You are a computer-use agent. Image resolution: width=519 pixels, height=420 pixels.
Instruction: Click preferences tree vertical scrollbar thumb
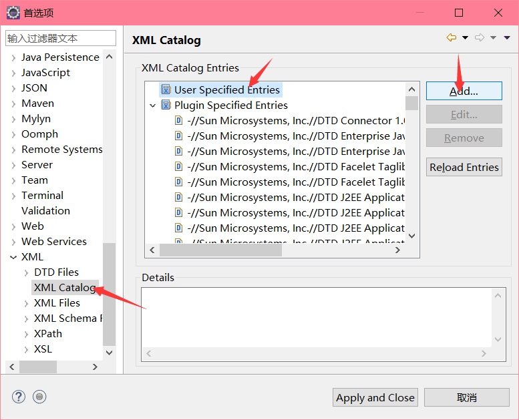(x=110, y=294)
